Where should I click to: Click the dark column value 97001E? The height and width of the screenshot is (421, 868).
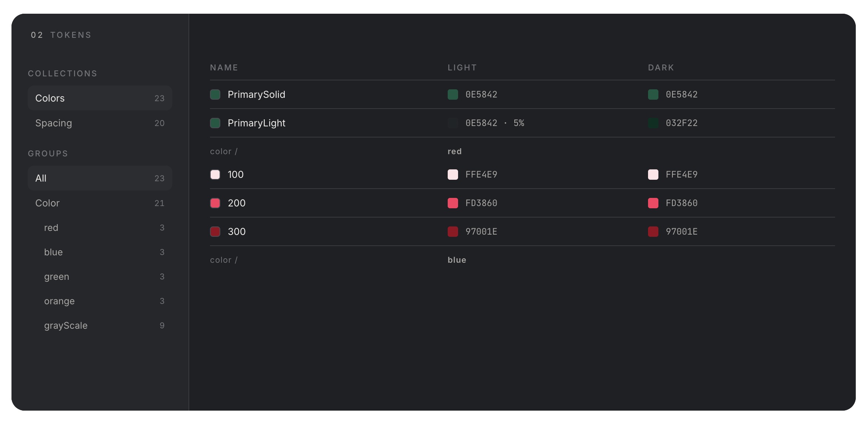click(682, 232)
